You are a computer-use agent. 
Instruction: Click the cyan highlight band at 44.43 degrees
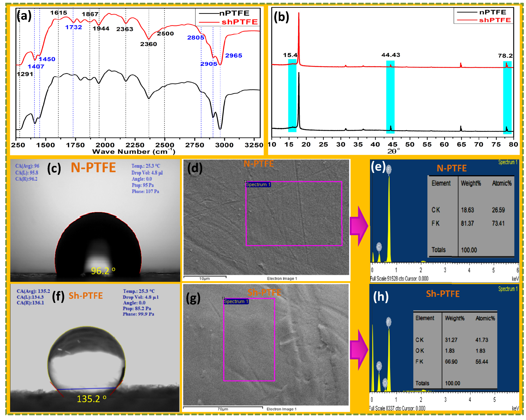point(390,97)
